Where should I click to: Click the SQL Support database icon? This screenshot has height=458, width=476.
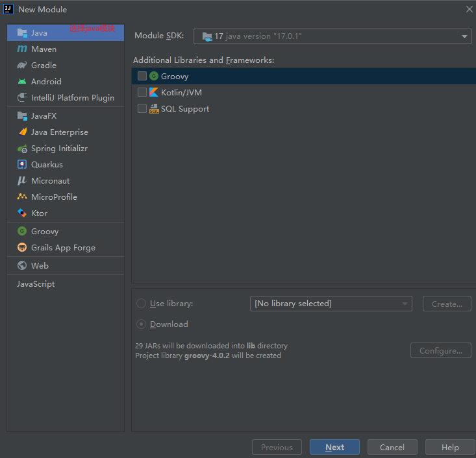[154, 108]
